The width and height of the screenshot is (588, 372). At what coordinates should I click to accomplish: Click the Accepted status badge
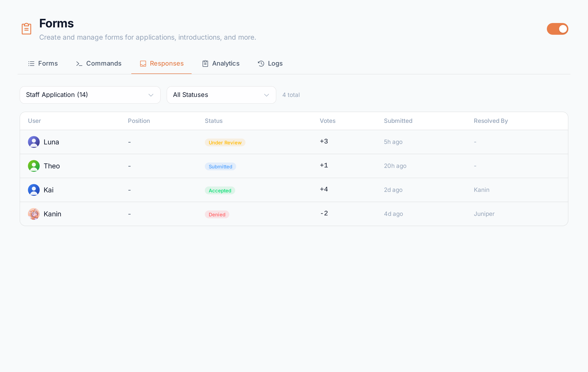pyautogui.click(x=220, y=190)
